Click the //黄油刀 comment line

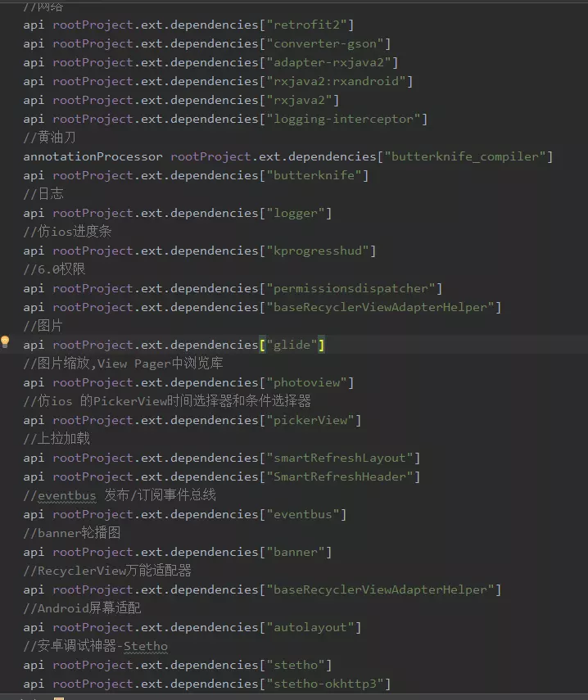(50, 138)
